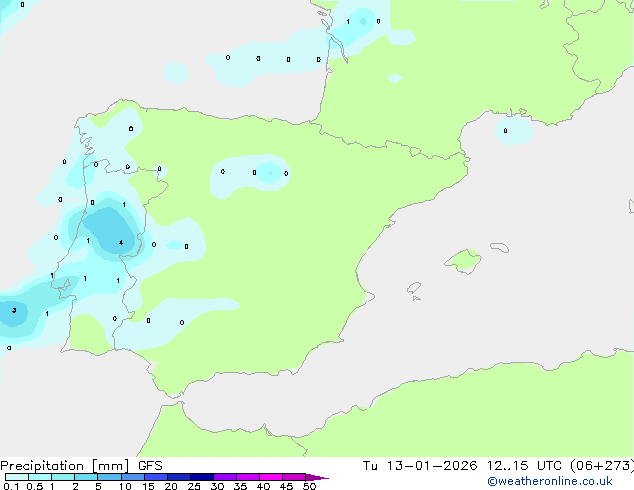
Task: Click the 2–5 mm legend color swatch
Action: pyautogui.click(x=86, y=477)
